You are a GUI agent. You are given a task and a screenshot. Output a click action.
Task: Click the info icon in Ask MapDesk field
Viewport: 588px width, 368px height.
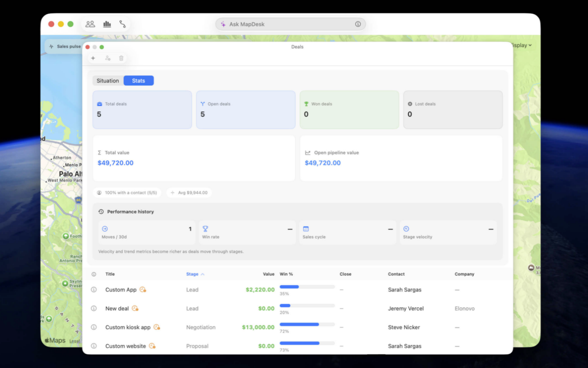pyautogui.click(x=358, y=24)
